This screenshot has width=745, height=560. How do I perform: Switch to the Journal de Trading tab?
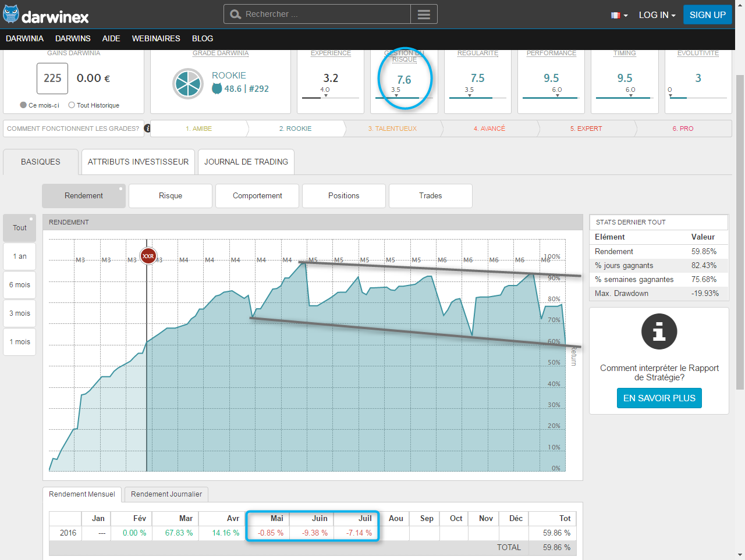pos(246,162)
